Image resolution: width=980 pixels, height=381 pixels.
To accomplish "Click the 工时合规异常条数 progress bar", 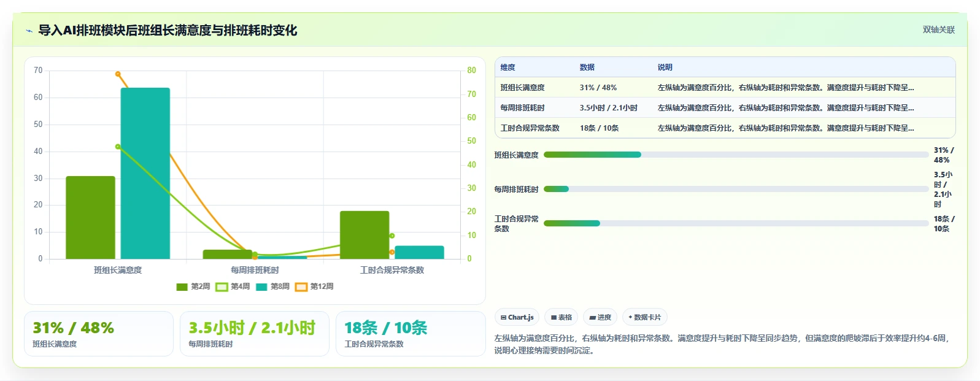I will point(736,223).
